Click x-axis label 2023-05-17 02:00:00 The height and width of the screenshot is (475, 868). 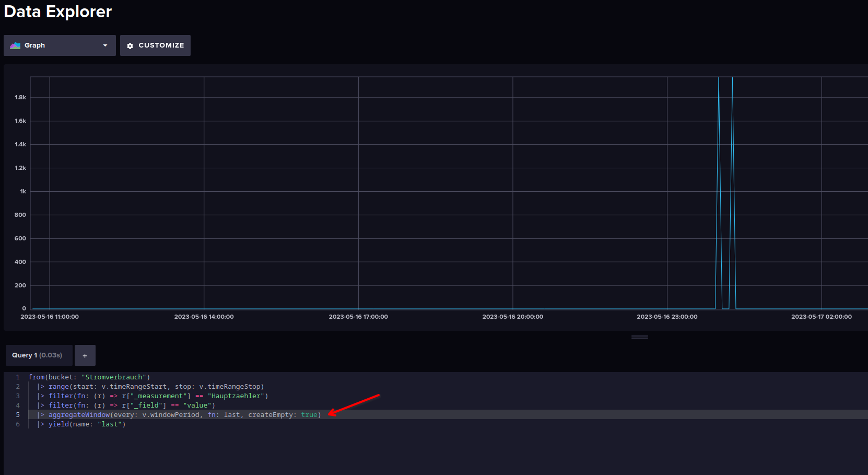point(822,317)
